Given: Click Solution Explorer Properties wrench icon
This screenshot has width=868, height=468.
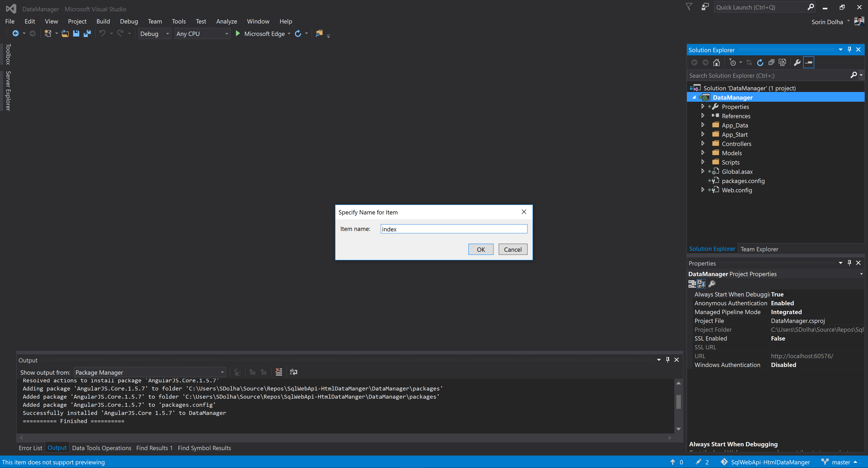Looking at the screenshot, I should pos(797,62).
